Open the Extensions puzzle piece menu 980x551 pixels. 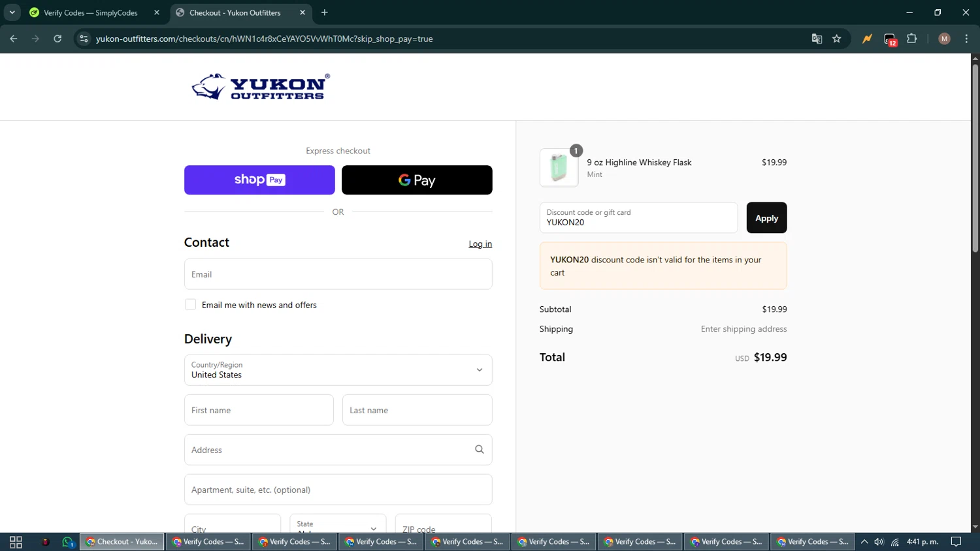(912, 39)
